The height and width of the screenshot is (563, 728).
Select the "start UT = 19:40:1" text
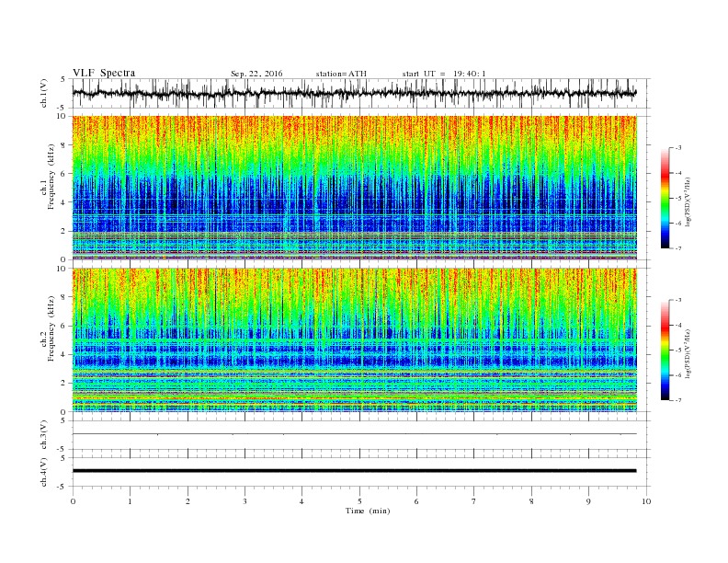443,74
